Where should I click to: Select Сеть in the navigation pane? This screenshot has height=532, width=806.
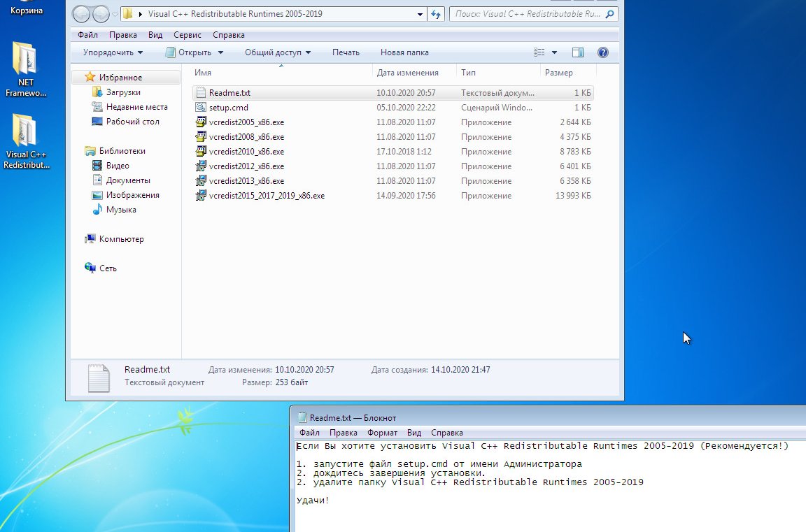[108, 268]
